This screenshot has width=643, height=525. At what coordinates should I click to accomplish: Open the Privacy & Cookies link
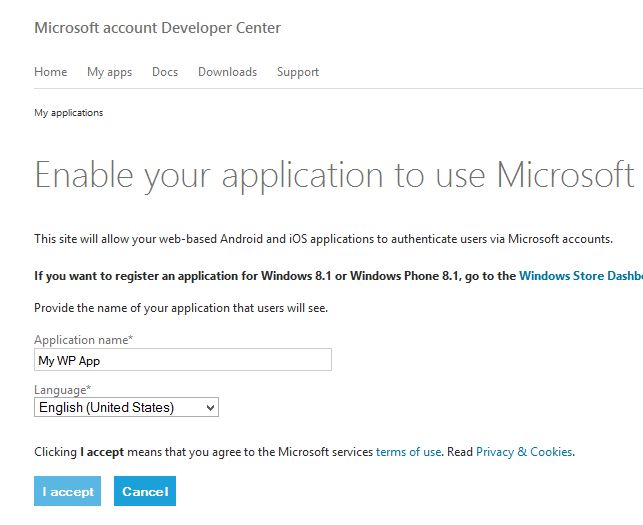[x=524, y=452]
